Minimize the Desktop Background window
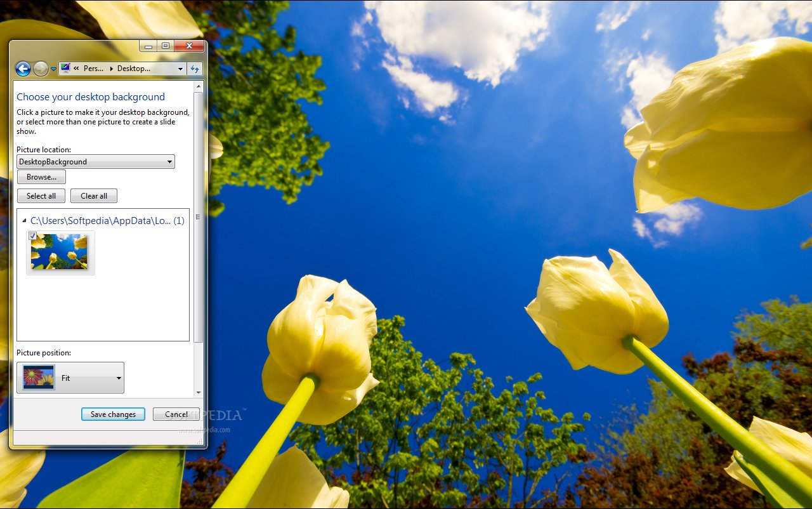 pyautogui.click(x=148, y=46)
